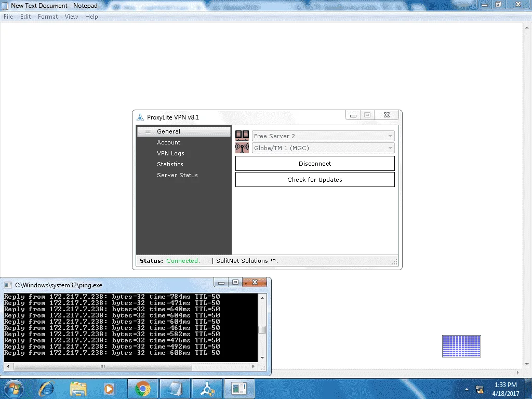Open Notepad Edit menu
The height and width of the screenshot is (399, 532).
25,17
